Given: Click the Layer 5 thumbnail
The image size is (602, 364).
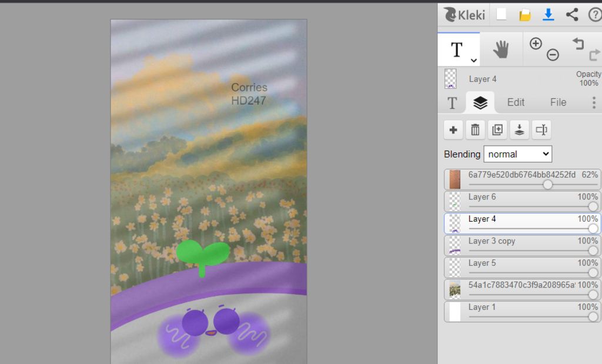Looking at the screenshot, I should 454,268.
